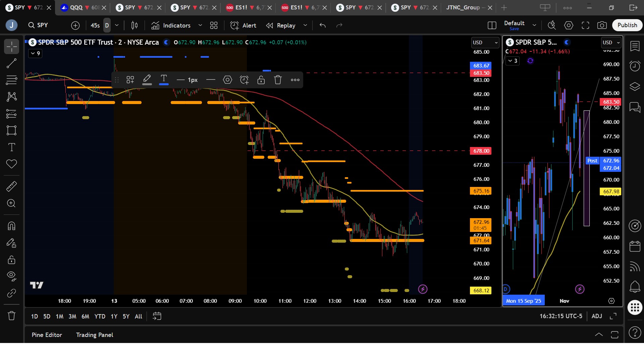
Task: Open the chart patterns tool
Action: (11, 97)
